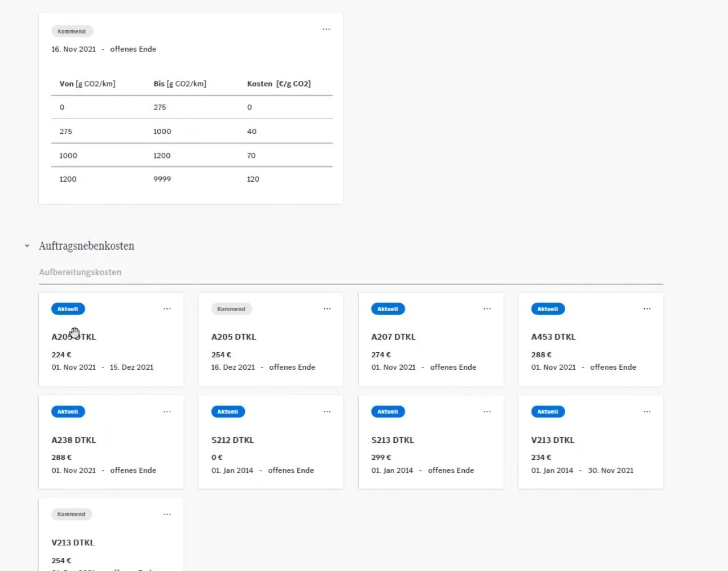728x571 pixels.
Task: Click Kommend badge on A205 DTKL 254 € card
Action: pyautogui.click(x=231, y=309)
